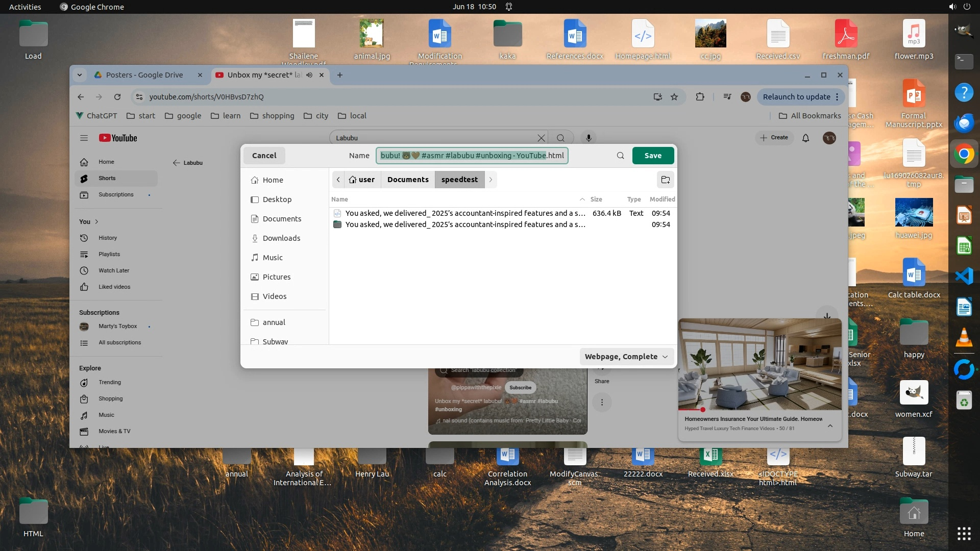Click the create new folder icon
Image resolution: width=980 pixels, height=551 pixels.
pos(665,180)
